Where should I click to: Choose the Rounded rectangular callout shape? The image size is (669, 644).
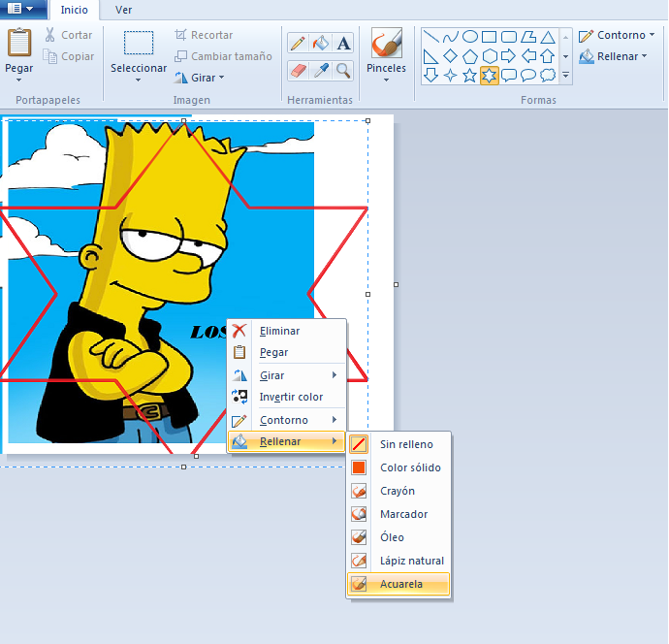pyautogui.click(x=509, y=76)
